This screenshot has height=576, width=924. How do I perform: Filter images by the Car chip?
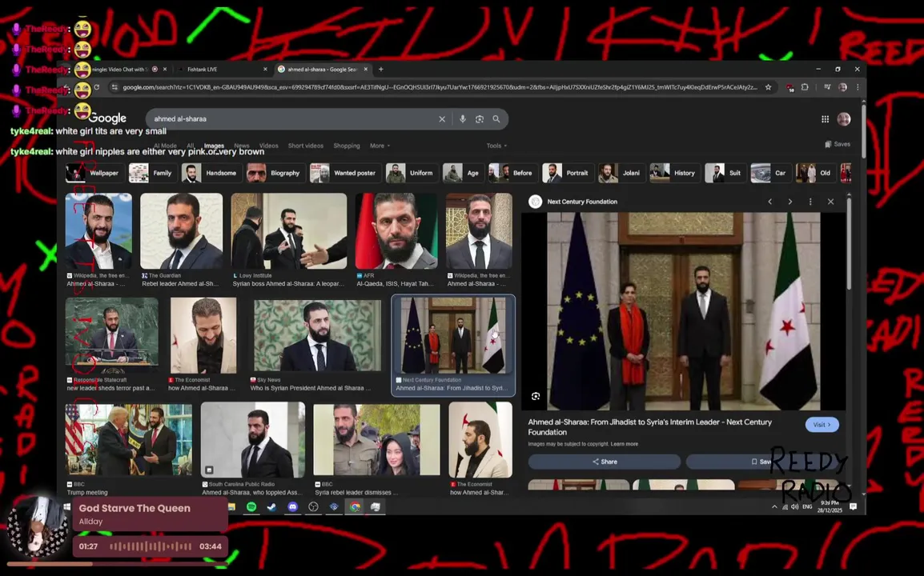point(769,173)
